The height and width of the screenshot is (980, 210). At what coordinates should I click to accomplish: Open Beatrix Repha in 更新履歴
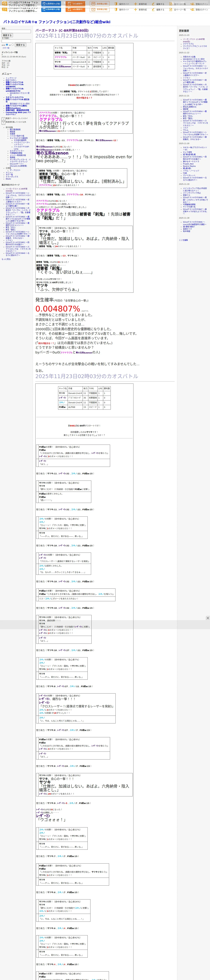coord(189,166)
